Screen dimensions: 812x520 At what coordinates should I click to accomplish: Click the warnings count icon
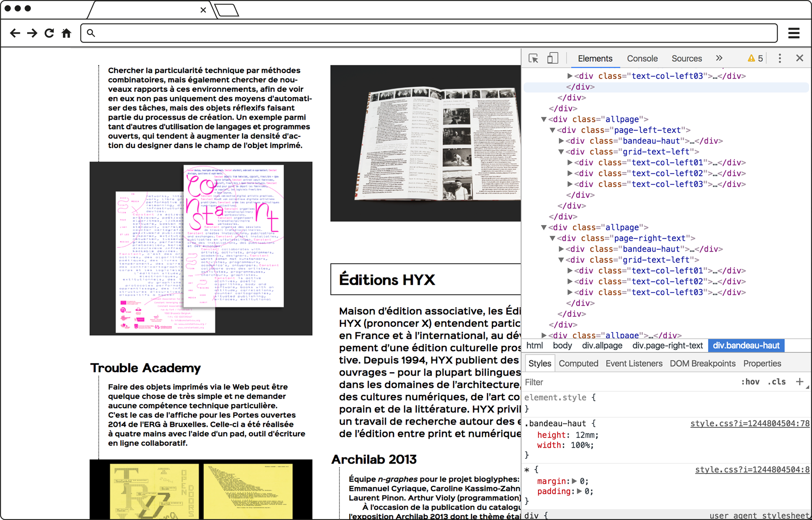755,58
